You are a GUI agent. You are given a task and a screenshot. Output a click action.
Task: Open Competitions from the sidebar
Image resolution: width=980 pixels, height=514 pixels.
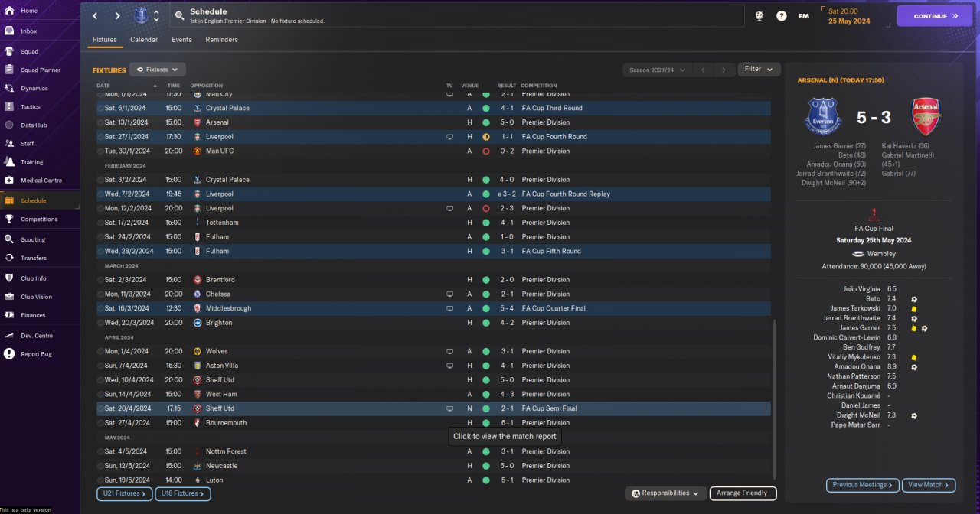pos(40,220)
